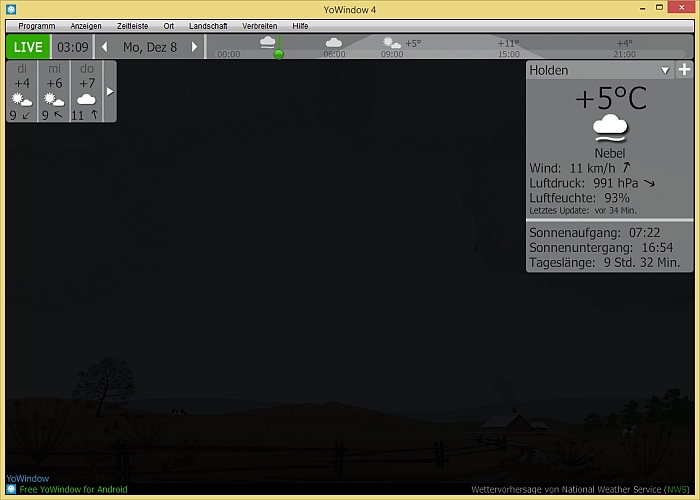Add a new location plus button
Screen dimensions: 700x500
(684, 70)
